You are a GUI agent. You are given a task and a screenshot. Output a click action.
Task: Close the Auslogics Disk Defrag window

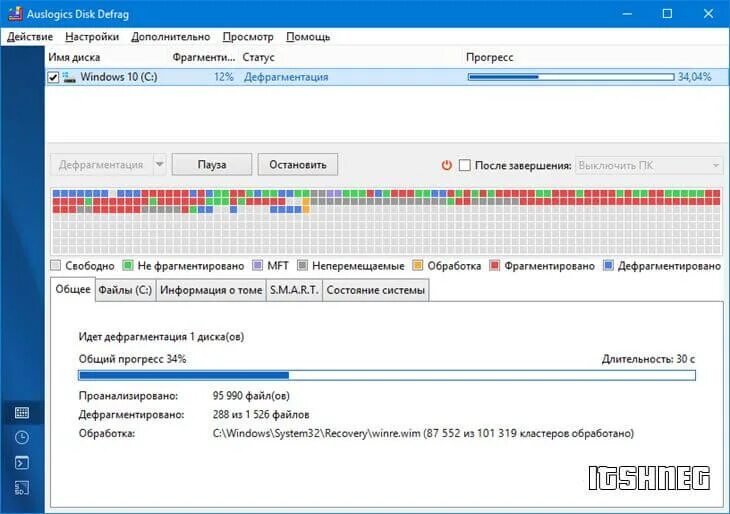pos(708,14)
